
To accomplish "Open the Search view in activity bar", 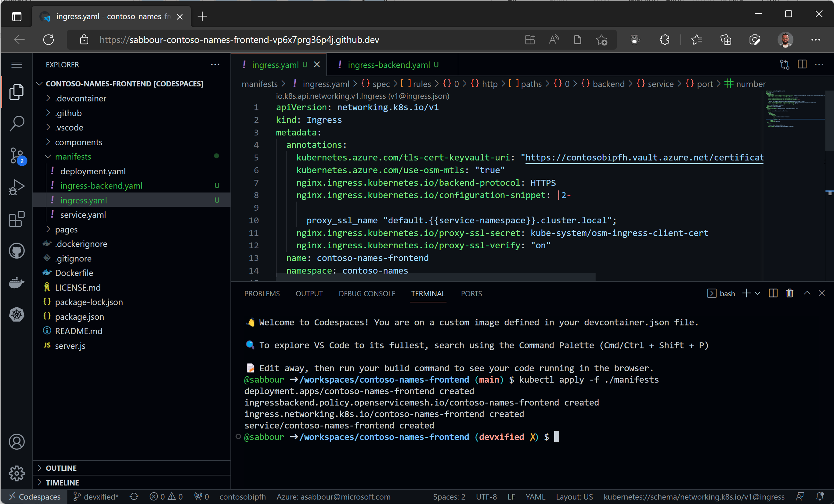I will (x=16, y=123).
